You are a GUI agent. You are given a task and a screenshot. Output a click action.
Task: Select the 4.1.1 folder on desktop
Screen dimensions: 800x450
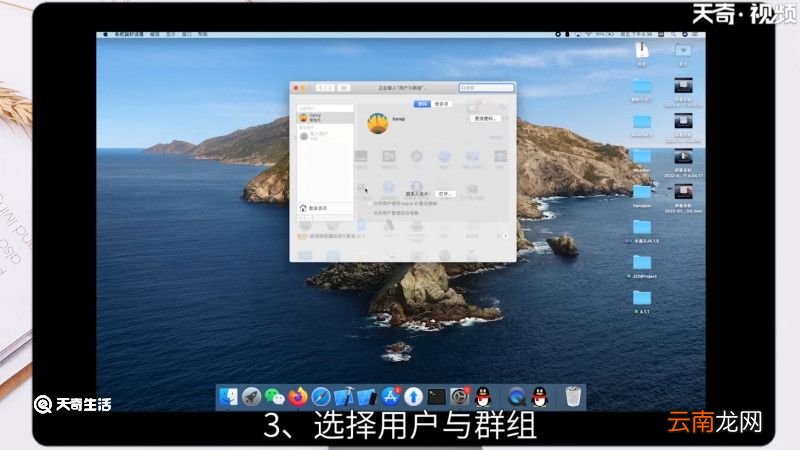642,301
